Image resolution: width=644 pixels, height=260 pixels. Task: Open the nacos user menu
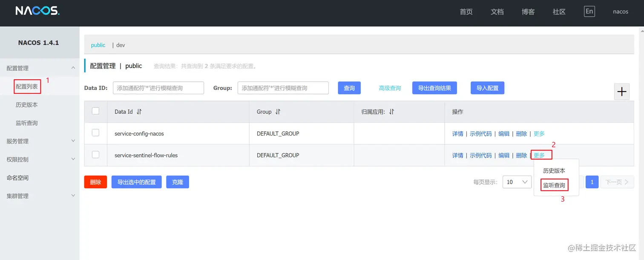[621, 12]
